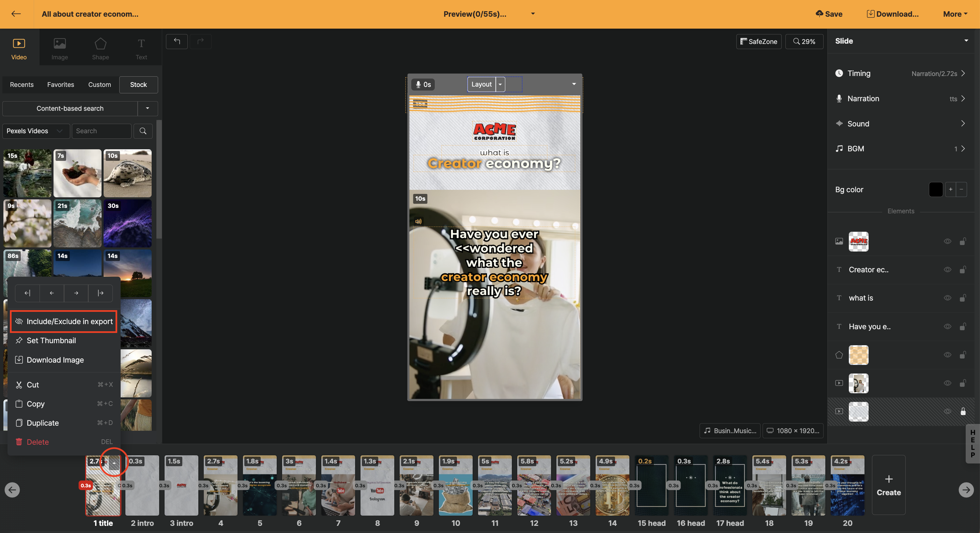The height and width of the screenshot is (533, 980).
Task: Click timeline scroll left arrow
Action: point(12,490)
